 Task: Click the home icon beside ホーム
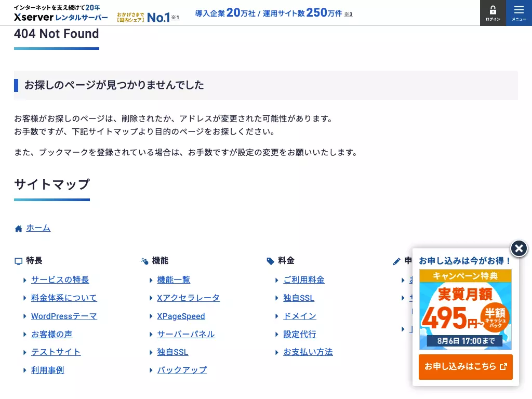[x=18, y=229]
